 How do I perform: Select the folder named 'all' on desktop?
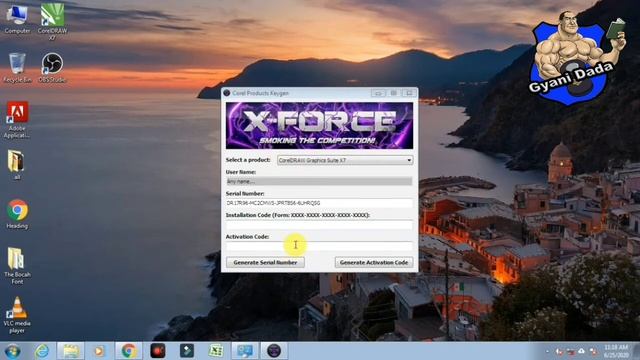point(16,165)
